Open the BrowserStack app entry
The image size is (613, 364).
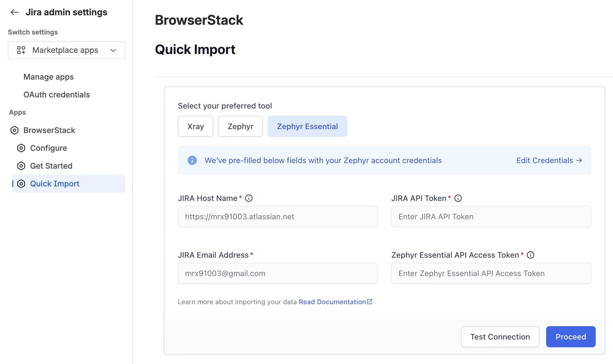pos(49,130)
